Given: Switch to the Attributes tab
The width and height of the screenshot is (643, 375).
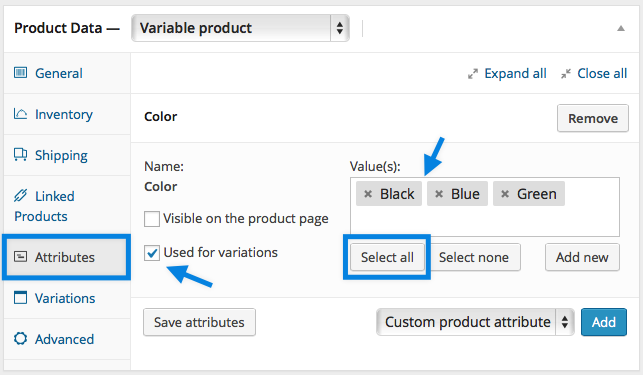Looking at the screenshot, I should pyautogui.click(x=66, y=257).
